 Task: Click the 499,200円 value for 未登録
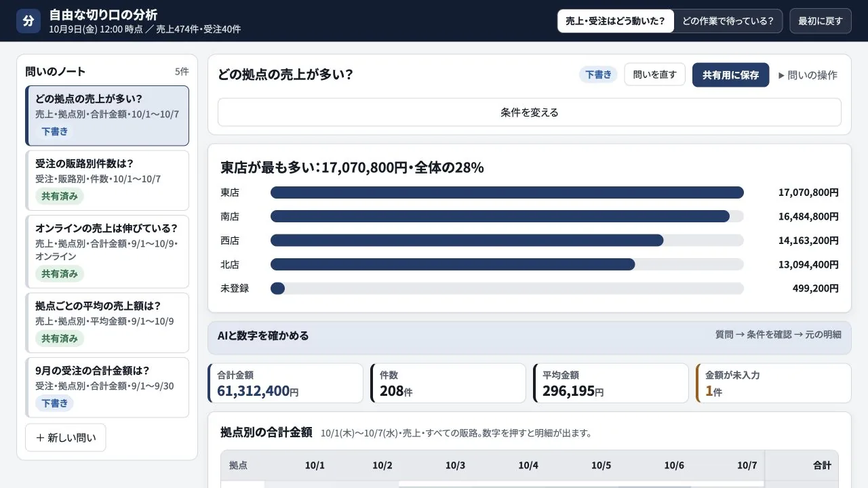[816, 289]
